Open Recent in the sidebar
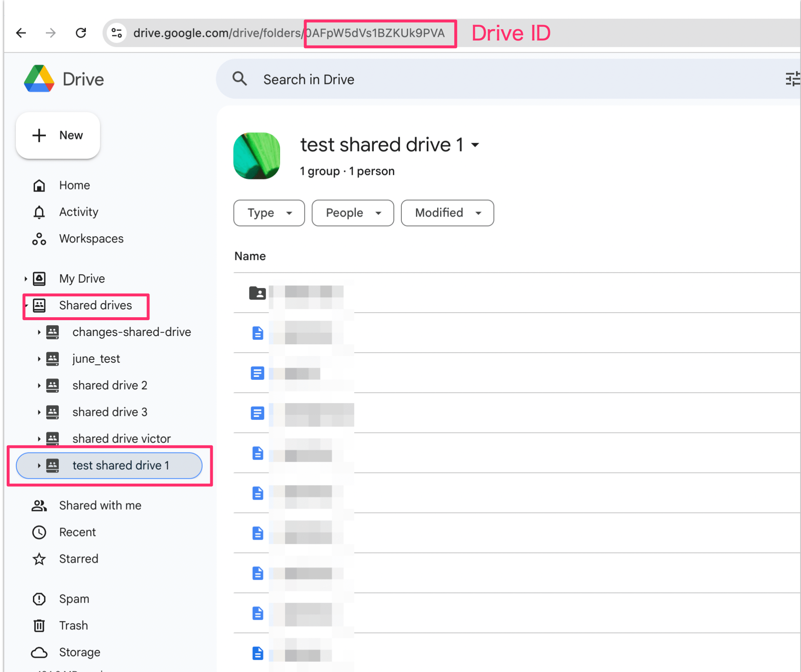Image resolution: width=801 pixels, height=672 pixels. (x=77, y=532)
